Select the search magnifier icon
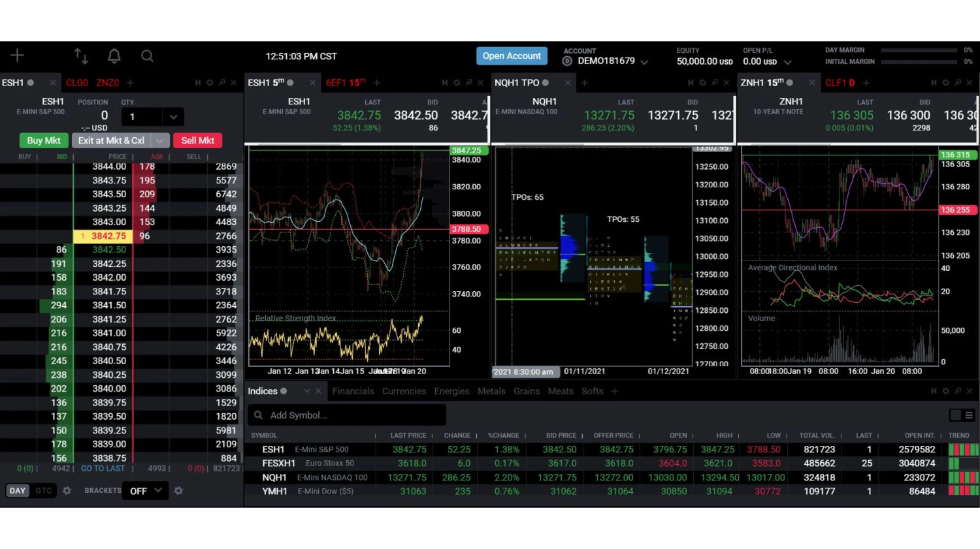The height and width of the screenshot is (549, 980). (147, 56)
